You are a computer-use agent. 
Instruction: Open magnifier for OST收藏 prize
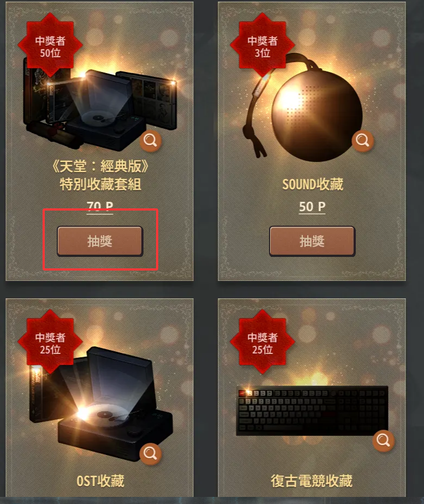[x=150, y=453]
